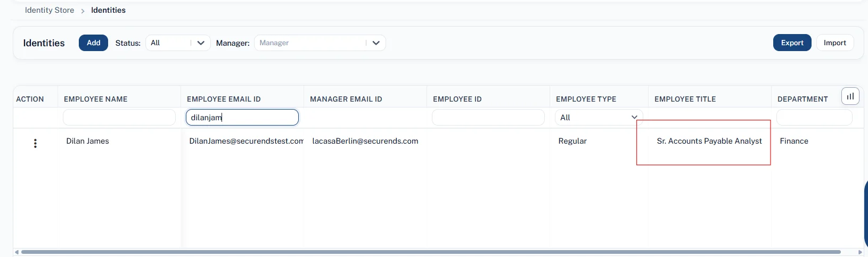Sort by the Employee Type column header
This screenshot has height=257, width=868.
coord(586,99)
